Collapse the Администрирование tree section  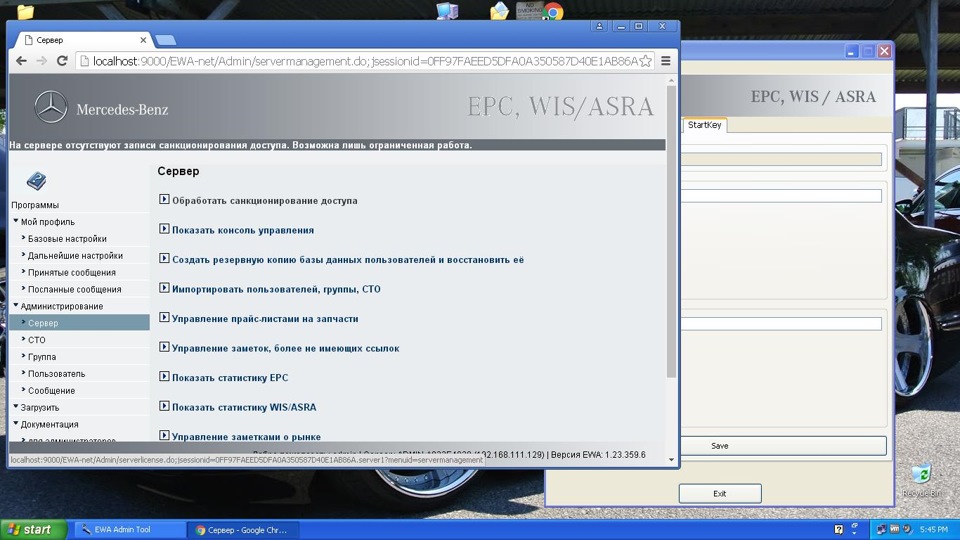coord(16,305)
